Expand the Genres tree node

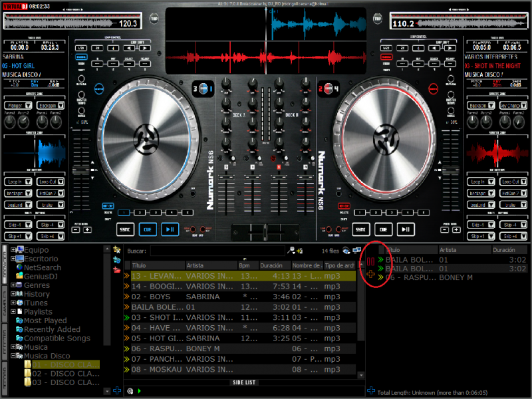click(x=13, y=285)
